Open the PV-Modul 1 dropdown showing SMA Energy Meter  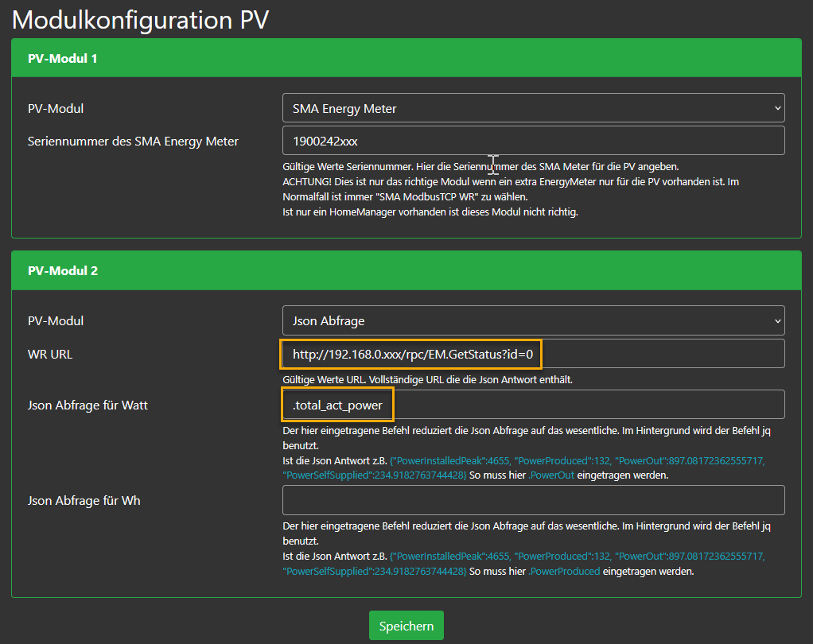(533, 108)
